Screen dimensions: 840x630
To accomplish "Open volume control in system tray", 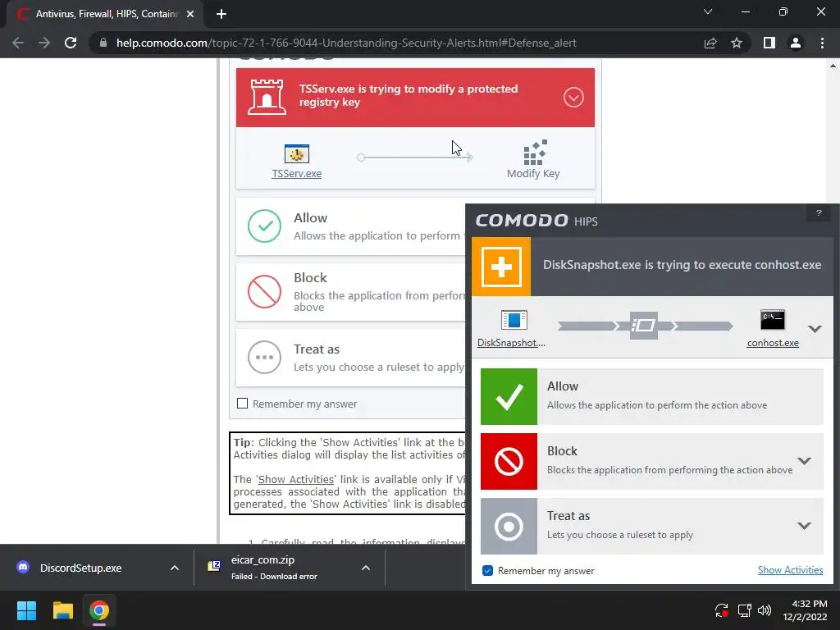I will point(765,610).
